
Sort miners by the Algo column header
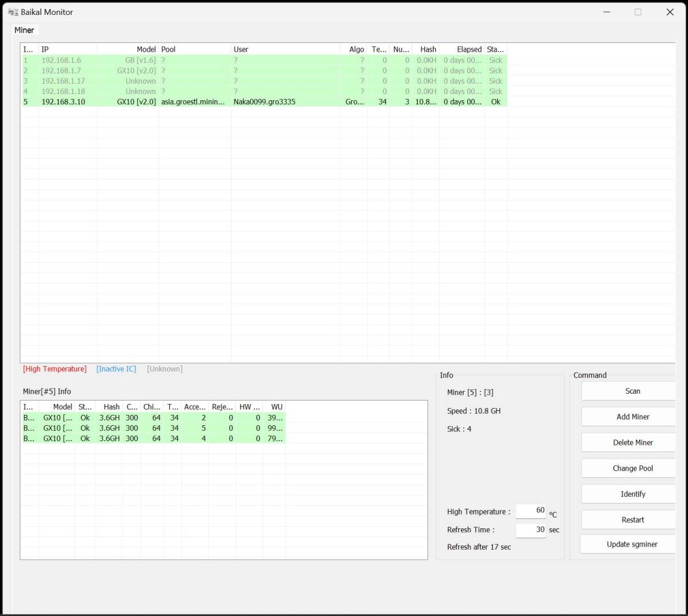[x=353, y=49]
